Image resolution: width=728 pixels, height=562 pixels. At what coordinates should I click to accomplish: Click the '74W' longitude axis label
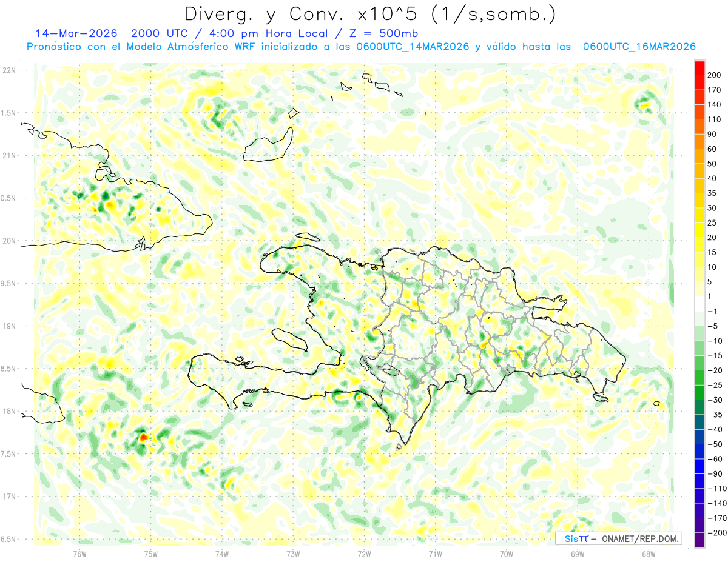221,554
